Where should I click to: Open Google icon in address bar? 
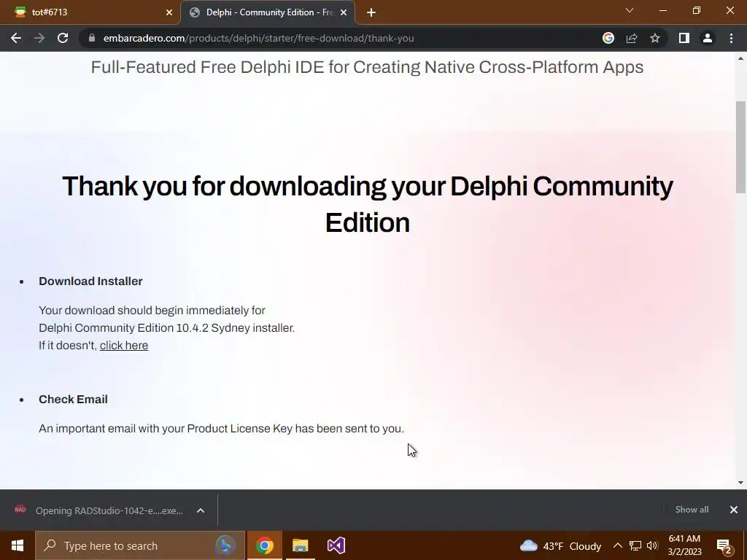tap(608, 38)
